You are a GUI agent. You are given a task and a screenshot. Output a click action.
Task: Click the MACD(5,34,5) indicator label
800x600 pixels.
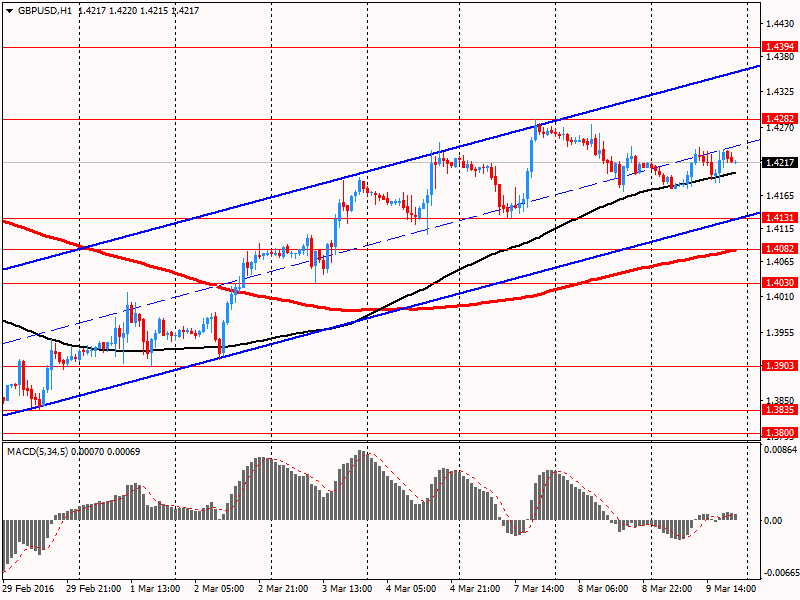coord(37,452)
